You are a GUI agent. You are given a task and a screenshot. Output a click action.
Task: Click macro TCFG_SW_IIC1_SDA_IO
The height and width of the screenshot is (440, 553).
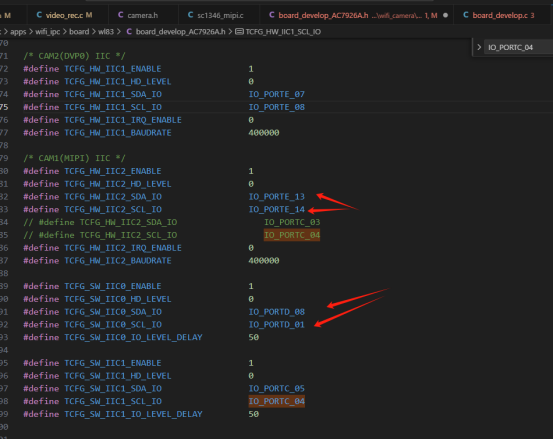[x=113, y=389]
